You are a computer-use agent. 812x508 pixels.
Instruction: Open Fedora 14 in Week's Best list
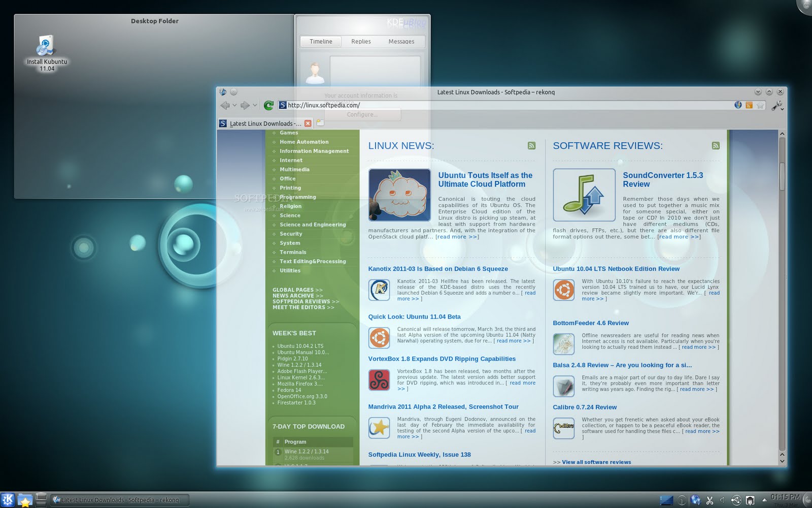coord(289,390)
